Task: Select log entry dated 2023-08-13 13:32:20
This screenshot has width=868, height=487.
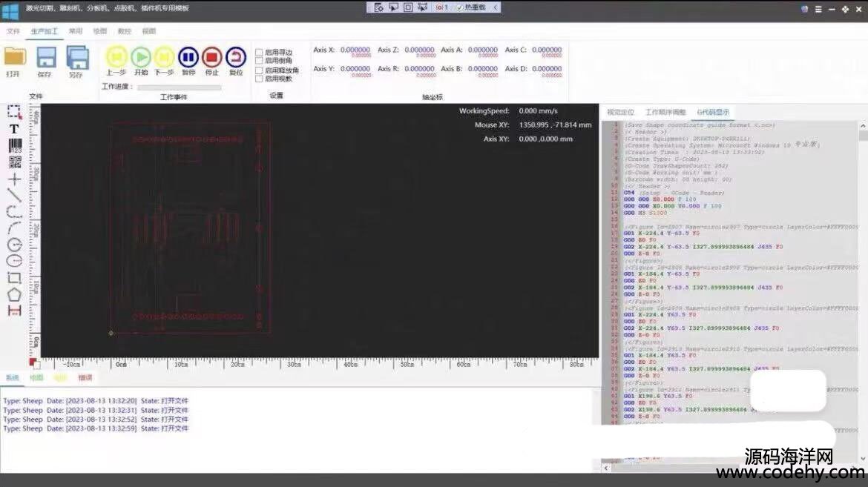Action: click(x=96, y=401)
